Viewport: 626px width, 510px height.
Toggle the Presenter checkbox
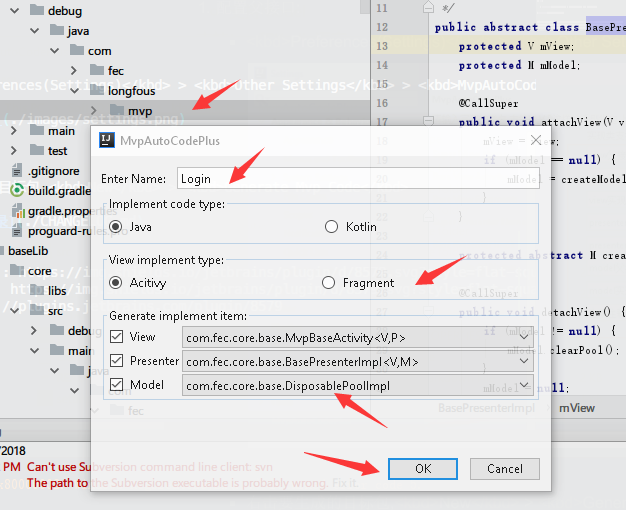coord(116,361)
